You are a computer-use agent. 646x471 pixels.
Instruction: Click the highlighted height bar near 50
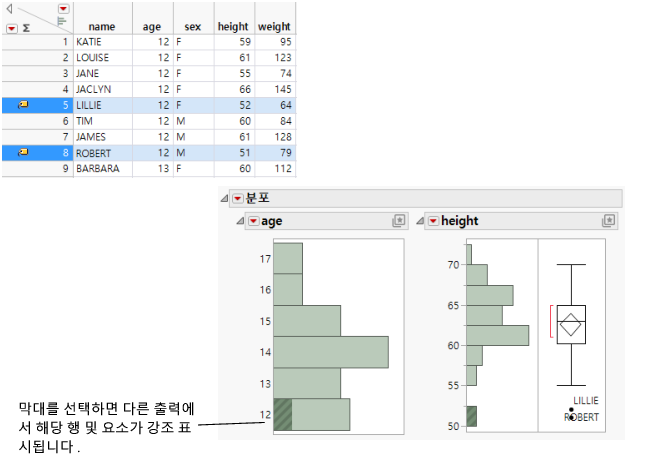coord(472,416)
